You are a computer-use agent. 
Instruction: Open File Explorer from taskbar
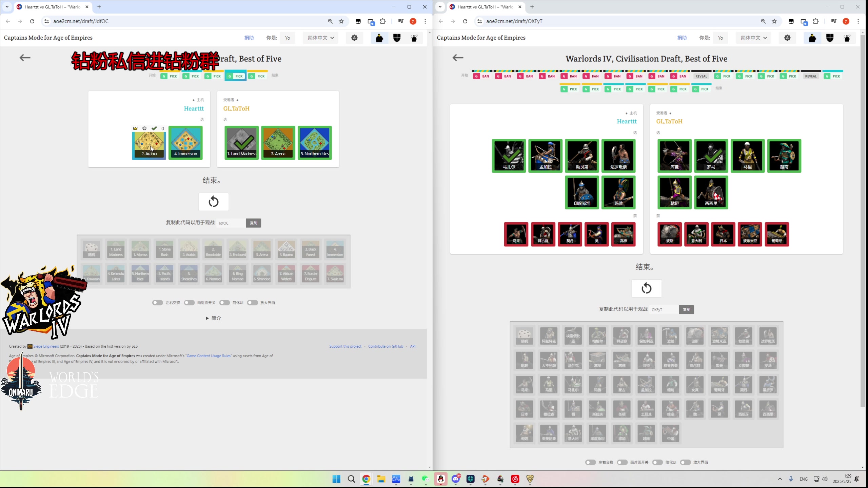click(x=381, y=479)
